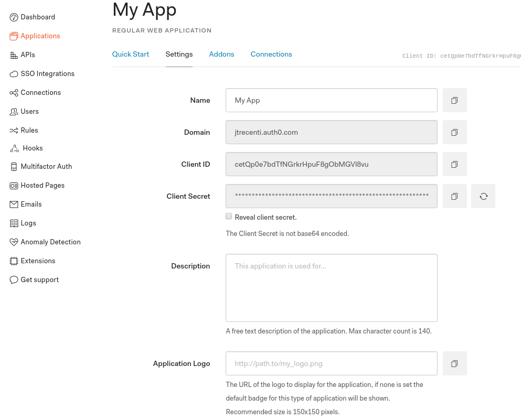Viewport: 521px width, 420px height.
Task: Copy the Client ID value
Action: (454, 164)
